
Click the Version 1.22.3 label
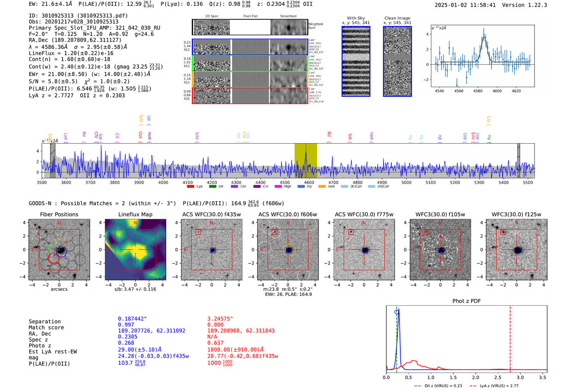click(x=525, y=5)
